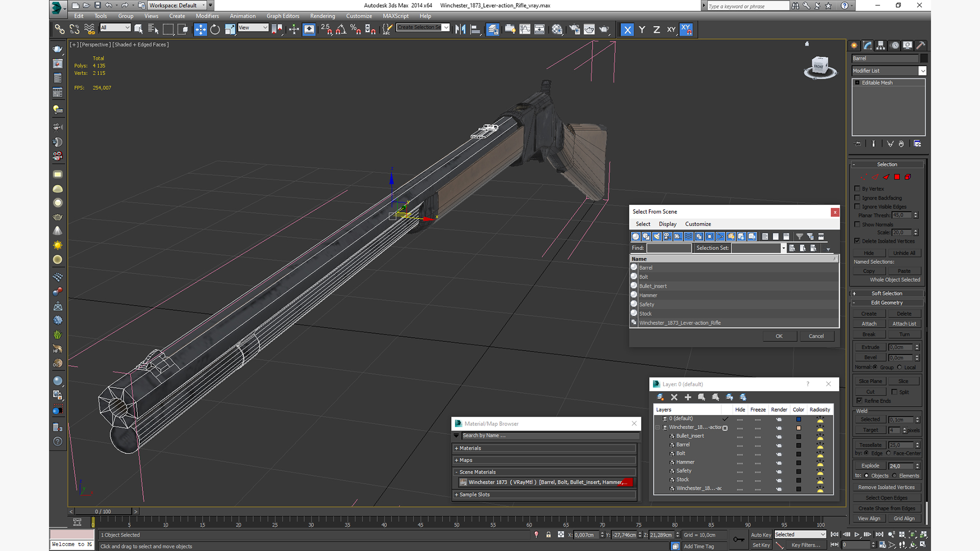
Task: Click the Mirror tool icon
Action: (460, 30)
